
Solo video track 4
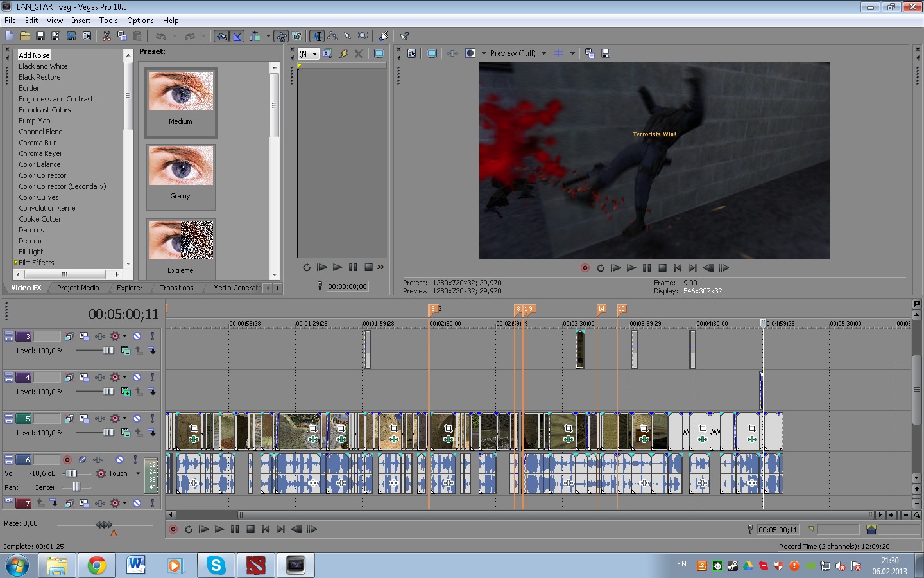[152, 377]
